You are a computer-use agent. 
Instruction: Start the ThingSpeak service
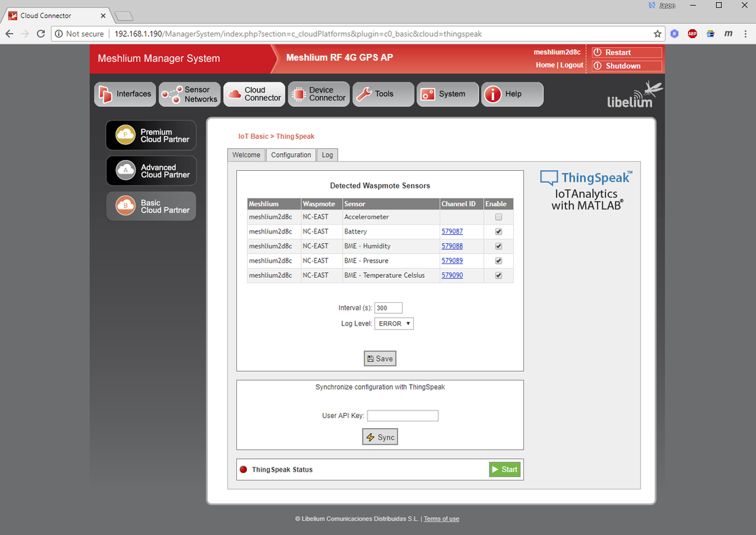[x=504, y=470]
